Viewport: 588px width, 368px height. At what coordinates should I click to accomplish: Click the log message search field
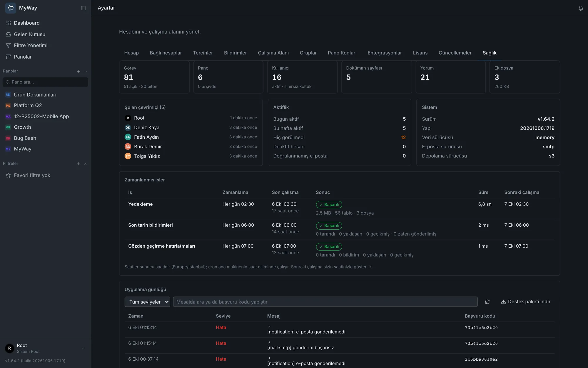point(325,302)
